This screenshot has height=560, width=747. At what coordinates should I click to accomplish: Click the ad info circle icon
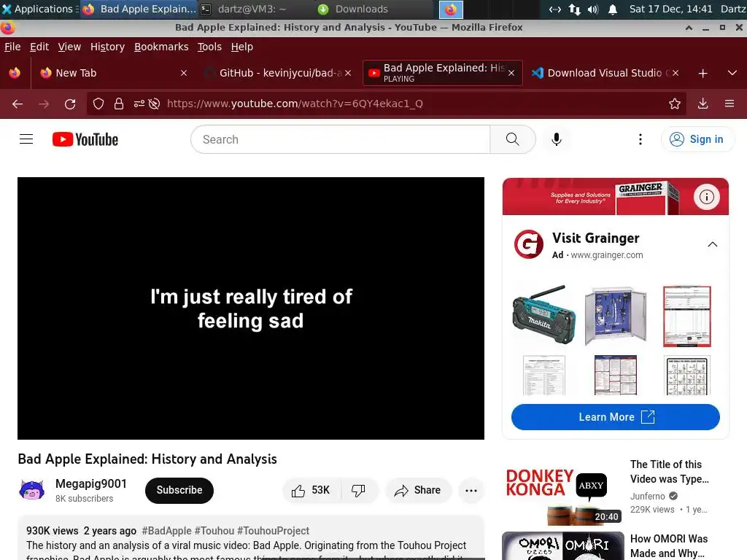(x=706, y=197)
